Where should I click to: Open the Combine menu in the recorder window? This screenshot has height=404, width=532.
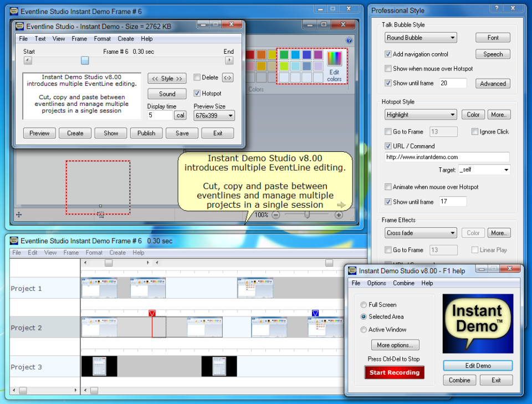click(403, 283)
